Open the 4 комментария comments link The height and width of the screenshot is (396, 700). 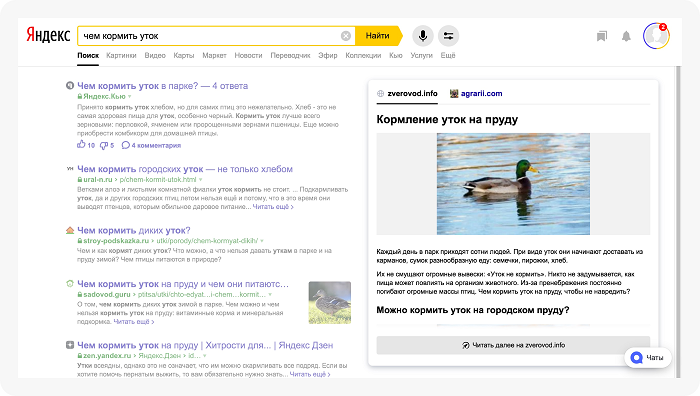coord(151,145)
